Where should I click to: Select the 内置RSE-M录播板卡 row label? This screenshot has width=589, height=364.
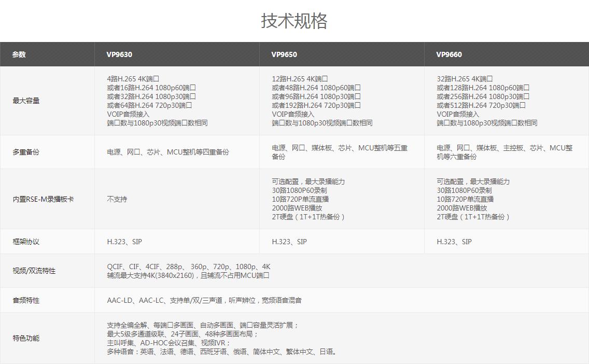(43, 199)
